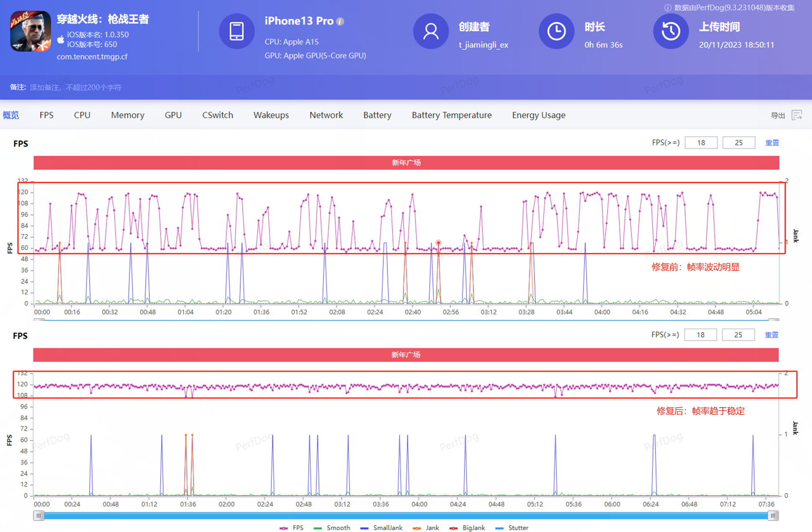Click the blue bottom timeline range bar
The width and height of the screenshot is (812, 532).
pos(406,516)
